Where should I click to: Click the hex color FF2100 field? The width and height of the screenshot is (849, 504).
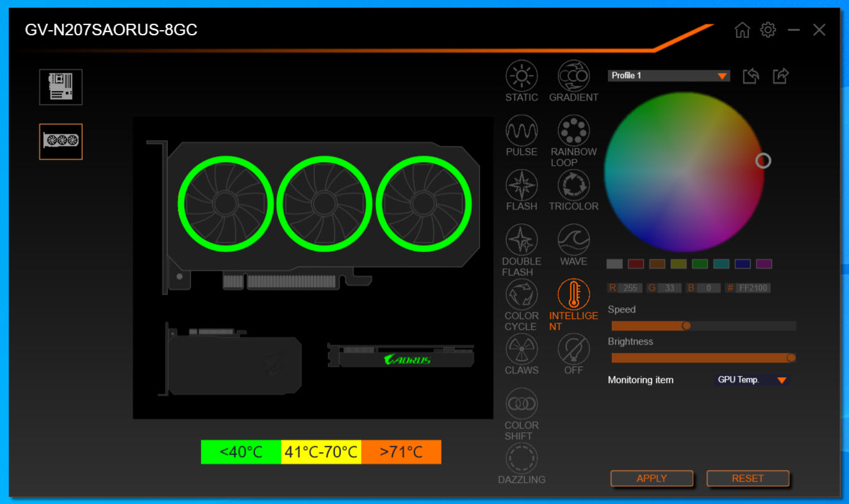tap(753, 288)
